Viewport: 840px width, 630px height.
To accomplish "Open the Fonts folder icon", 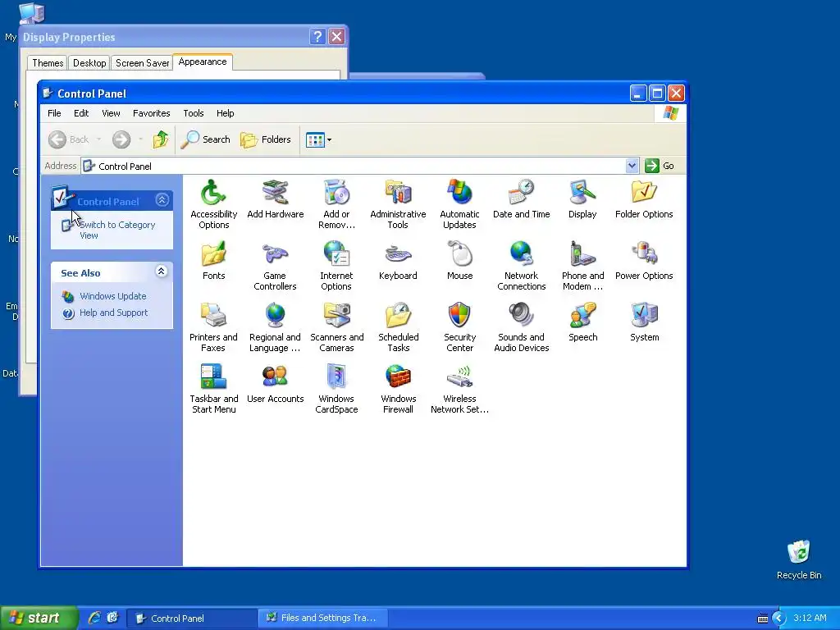I will (214, 261).
